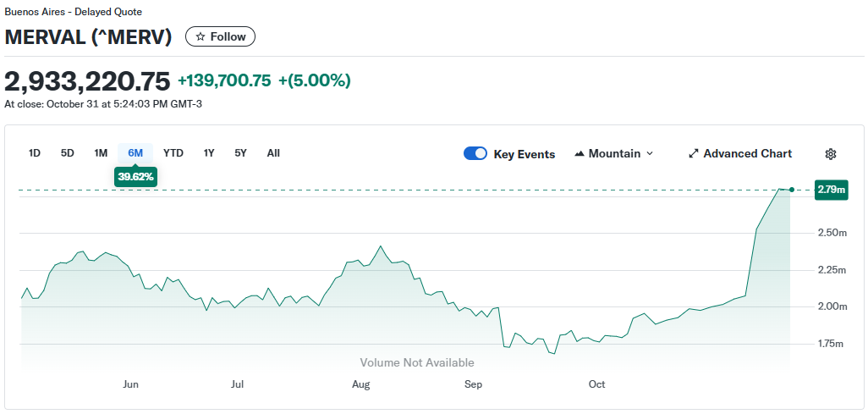Switch the chart to 5D range
This screenshot has width=868, height=414.
click(68, 153)
